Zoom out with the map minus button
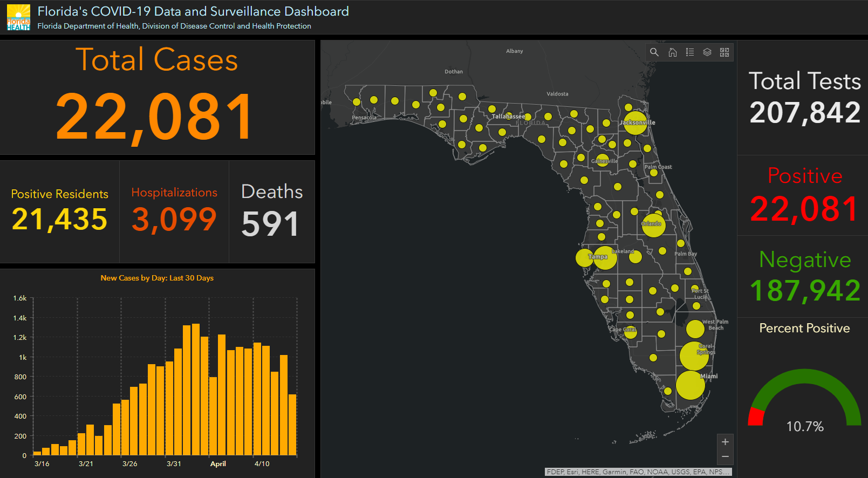 [x=725, y=456]
